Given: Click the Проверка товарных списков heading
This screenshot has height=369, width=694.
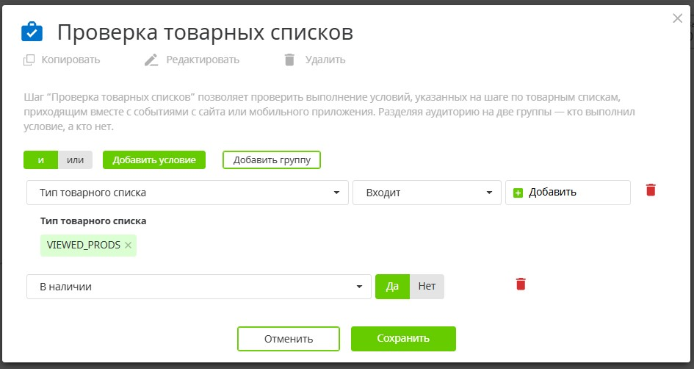Looking at the screenshot, I should [205, 32].
